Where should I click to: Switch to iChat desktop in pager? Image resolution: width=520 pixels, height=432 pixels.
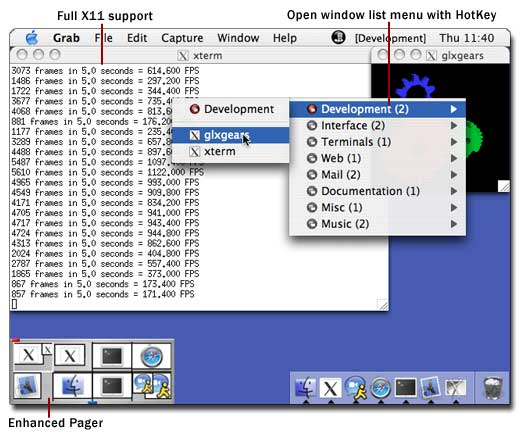[152, 386]
